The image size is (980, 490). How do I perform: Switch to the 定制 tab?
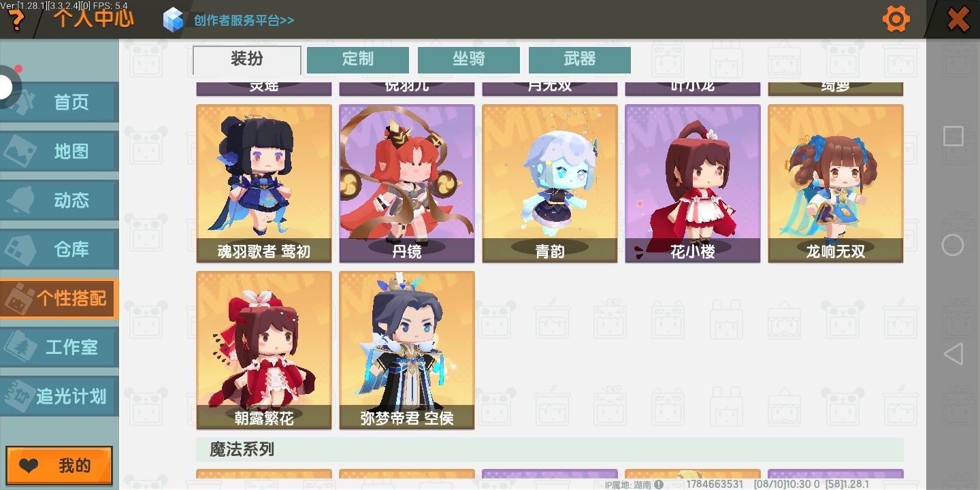(358, 60)
